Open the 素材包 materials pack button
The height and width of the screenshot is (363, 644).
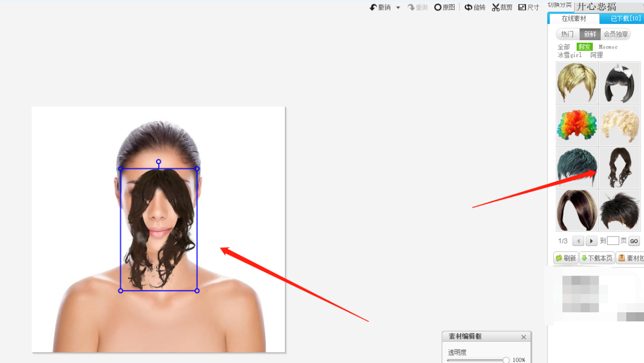(x=630, y=258)
